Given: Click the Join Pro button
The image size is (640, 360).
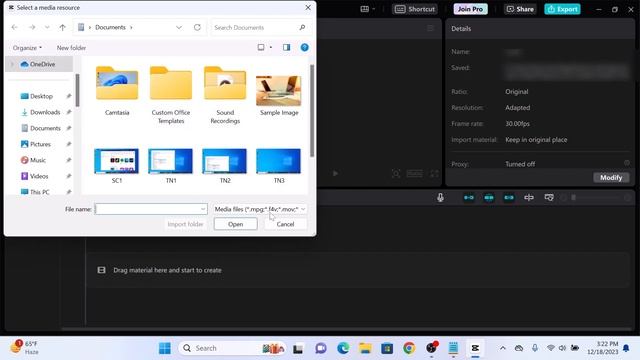Looking at the screenshot, I should click(470, 9).
